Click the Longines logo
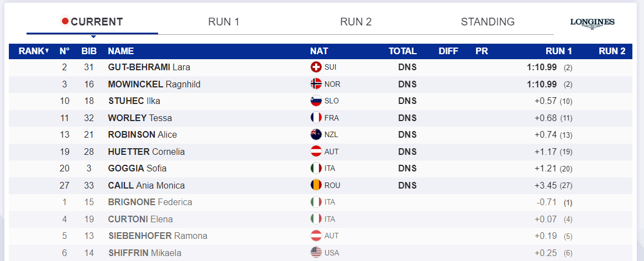This screenshot has height=261, width=644. (592, 23)
